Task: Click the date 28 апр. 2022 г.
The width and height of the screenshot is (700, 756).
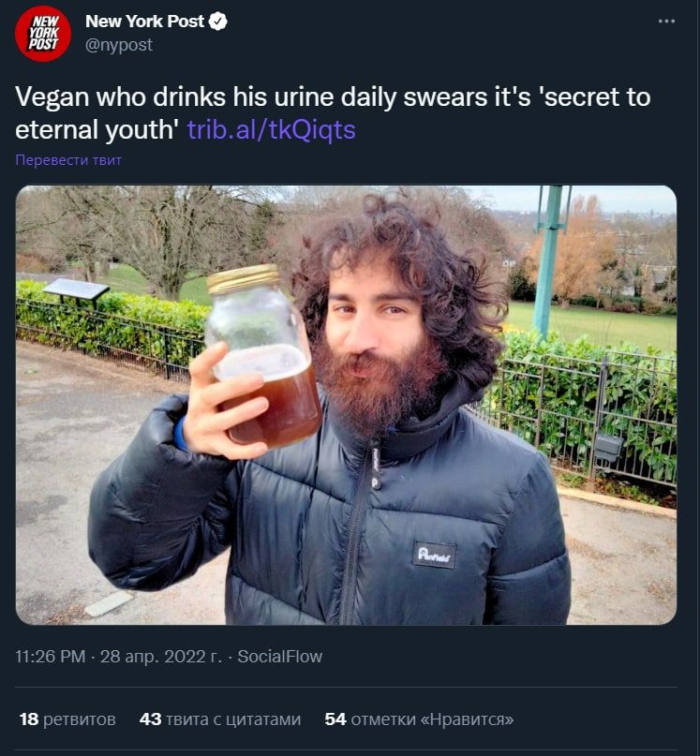Action: click(x=160, y=657)
